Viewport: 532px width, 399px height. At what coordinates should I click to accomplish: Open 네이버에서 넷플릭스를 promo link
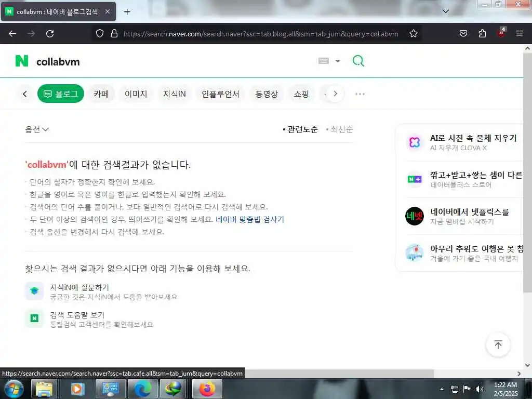[470, 212]
